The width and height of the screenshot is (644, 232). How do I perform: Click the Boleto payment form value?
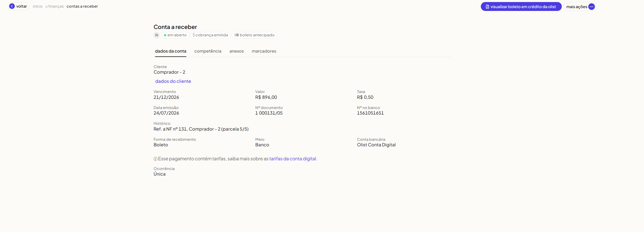coord(161,145)
